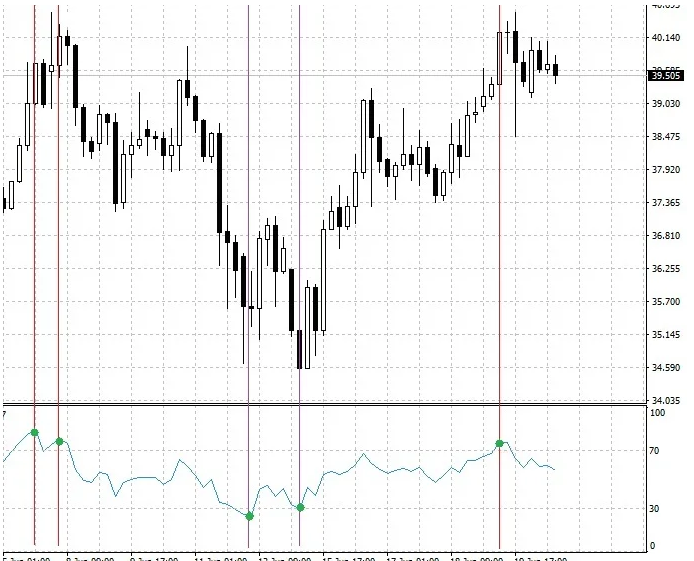Select the second green dot from the left

click(x=59, y=441)
